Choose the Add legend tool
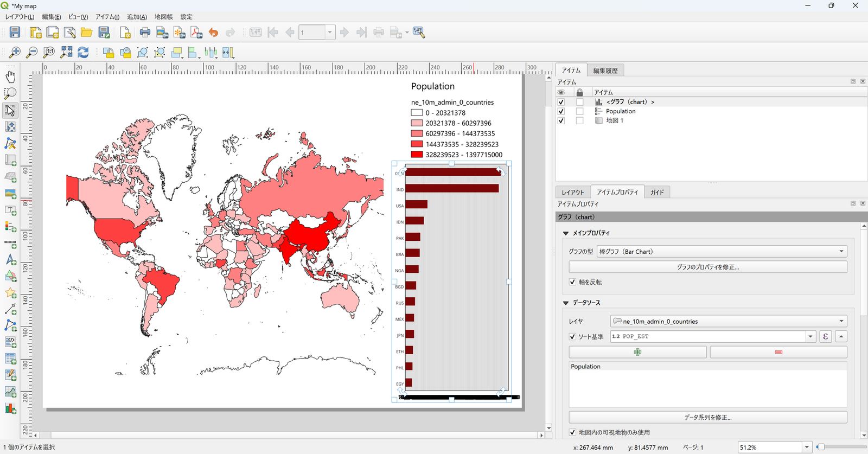The image size is (868, 454). tap(10, 227)
